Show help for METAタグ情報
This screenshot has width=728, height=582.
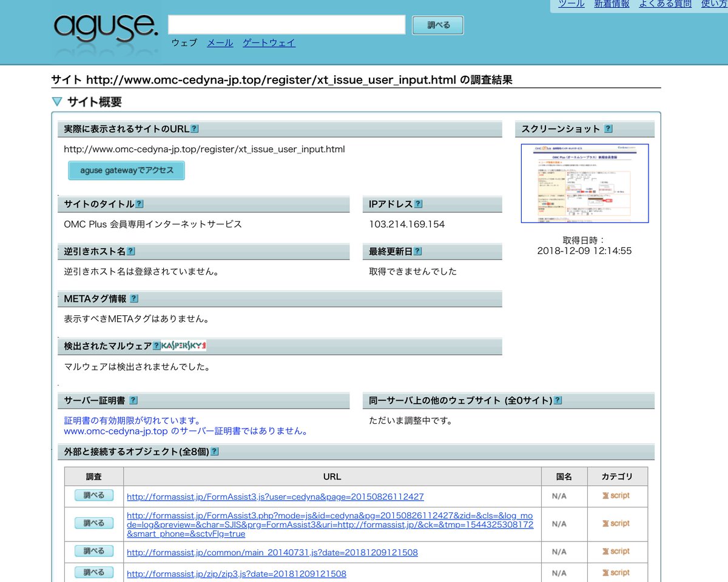pos(134,299)
